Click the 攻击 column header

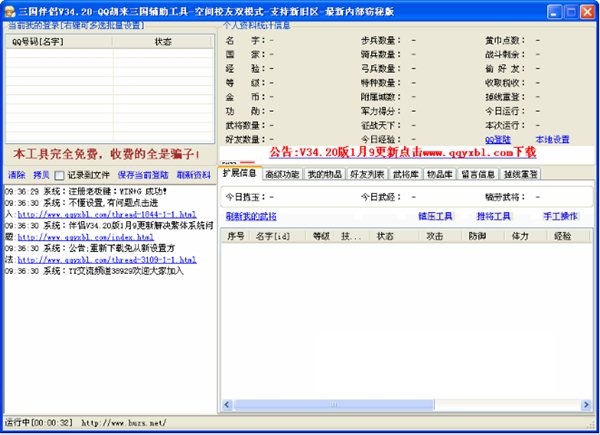click(440, 236)
